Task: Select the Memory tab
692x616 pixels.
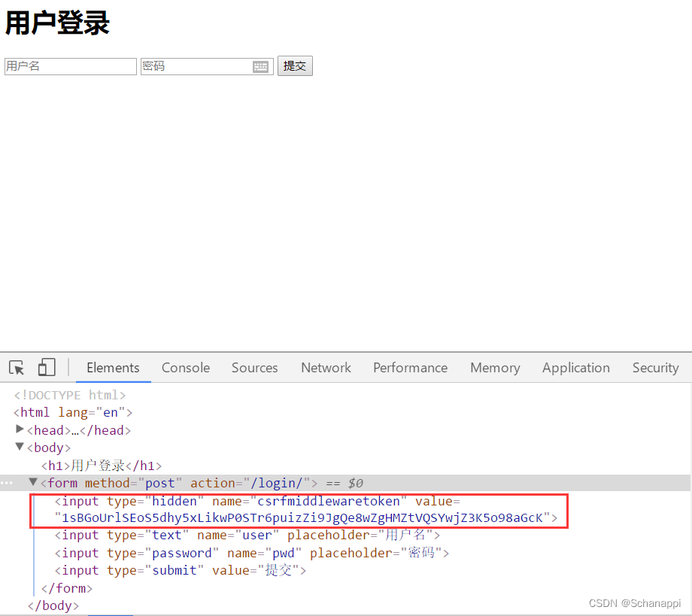Action: [x=495, y=368]
